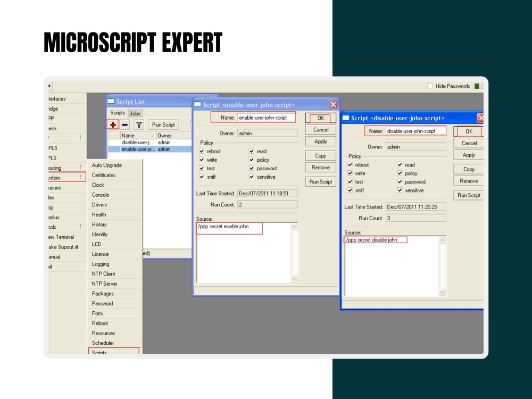Toggle password policy in enable-user-john-script

click(252, 168)
